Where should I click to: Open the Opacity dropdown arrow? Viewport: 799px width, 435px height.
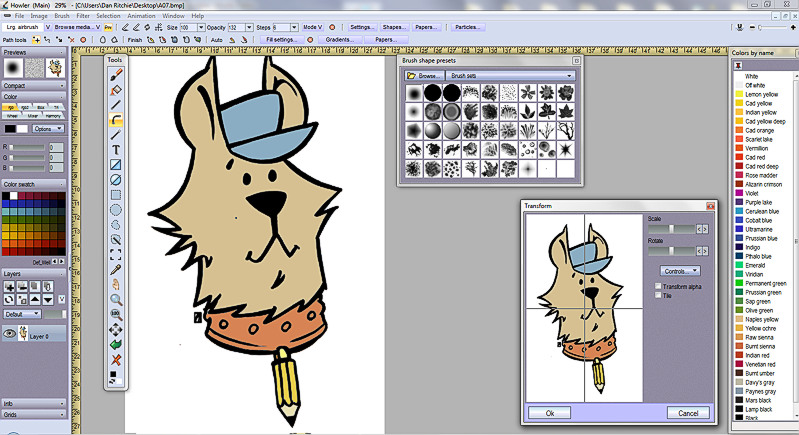(x=249, y=27)
